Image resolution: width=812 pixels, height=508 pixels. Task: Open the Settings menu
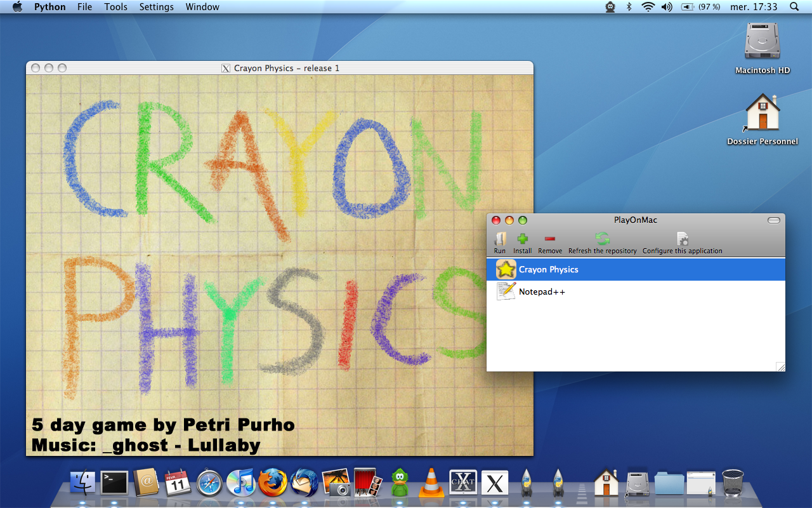(x=156, y=7)
